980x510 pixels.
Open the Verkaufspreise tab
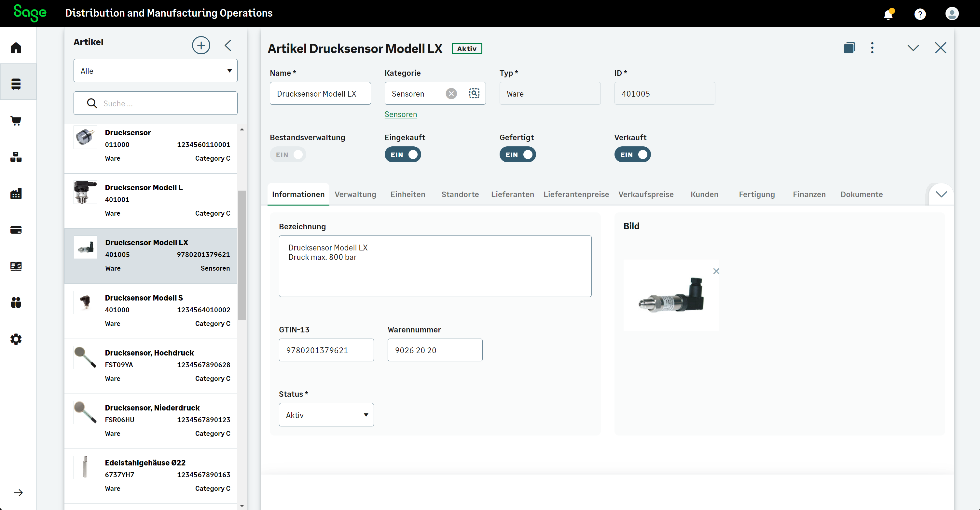pos(646,195)
